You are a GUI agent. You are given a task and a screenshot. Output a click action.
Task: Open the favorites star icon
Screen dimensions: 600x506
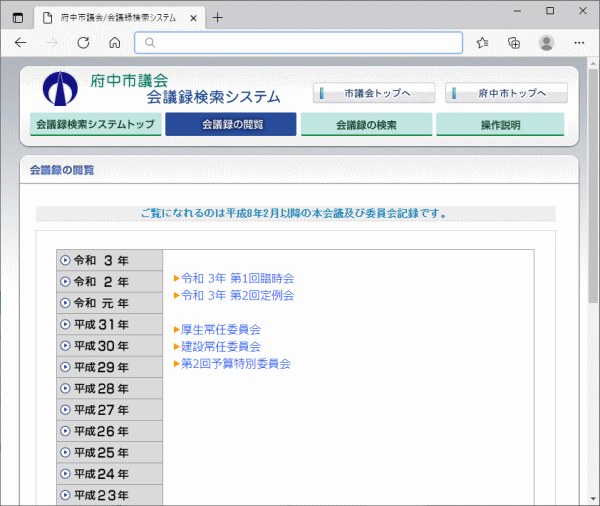482,42
